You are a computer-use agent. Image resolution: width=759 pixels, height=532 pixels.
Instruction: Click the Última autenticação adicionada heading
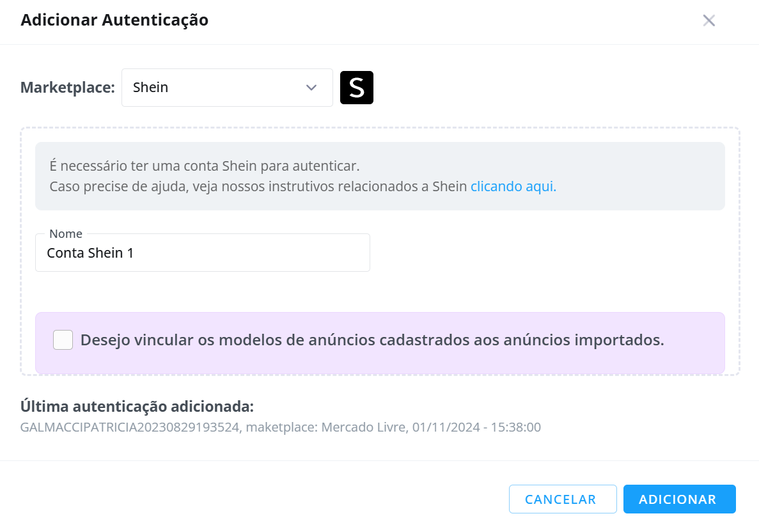pos(137,406)
